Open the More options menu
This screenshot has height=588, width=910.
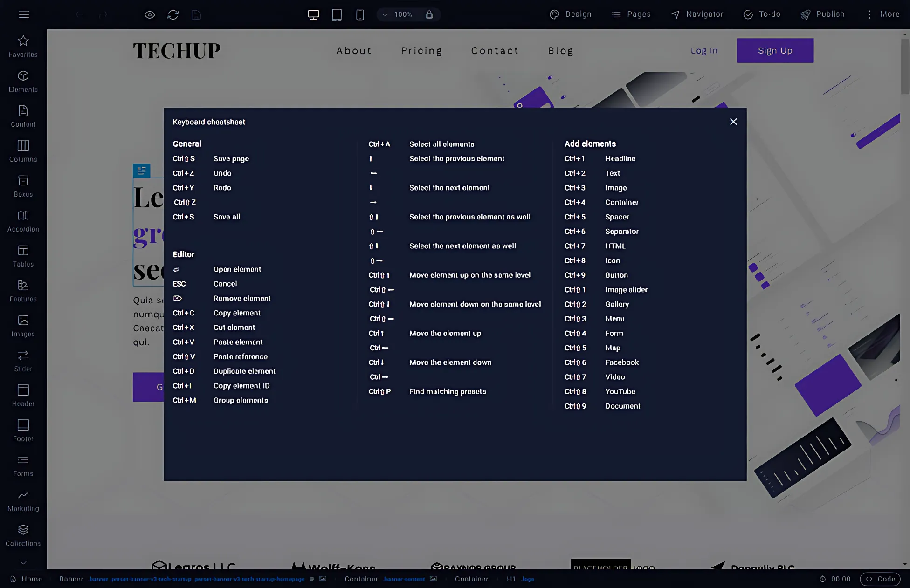click(883, 14)
